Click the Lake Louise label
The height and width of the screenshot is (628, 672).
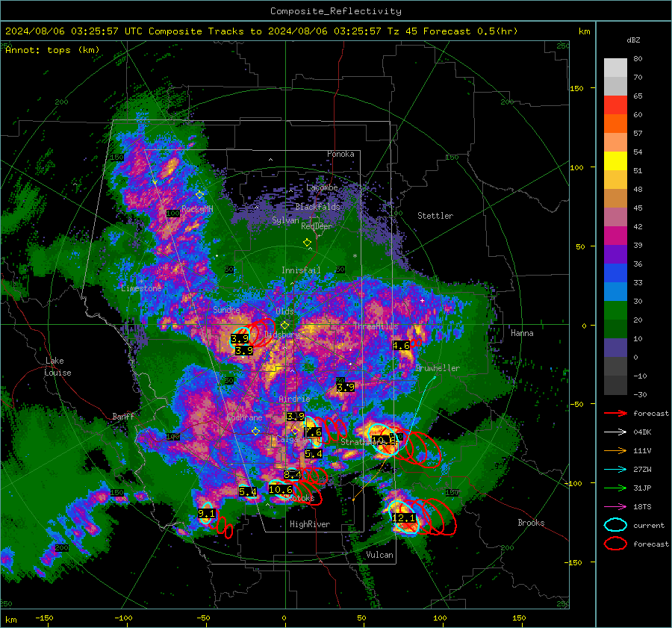coord(57,367)
